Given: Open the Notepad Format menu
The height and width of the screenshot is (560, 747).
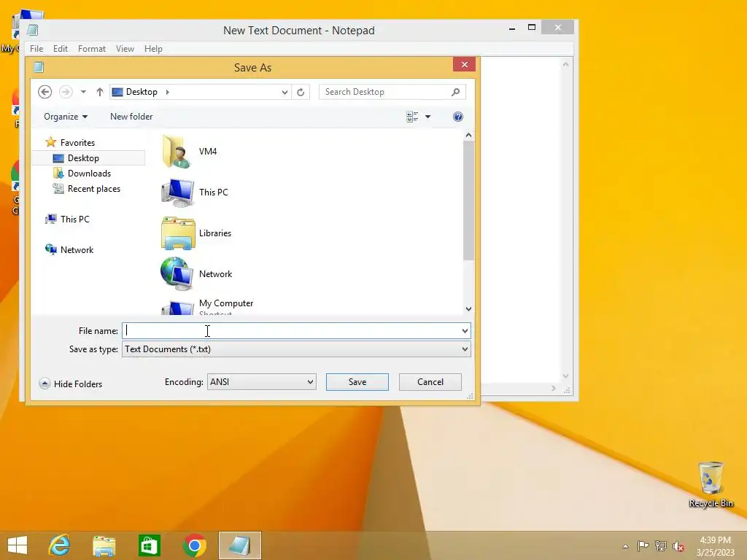Looking at the screenshot, I should pos(91,49).
